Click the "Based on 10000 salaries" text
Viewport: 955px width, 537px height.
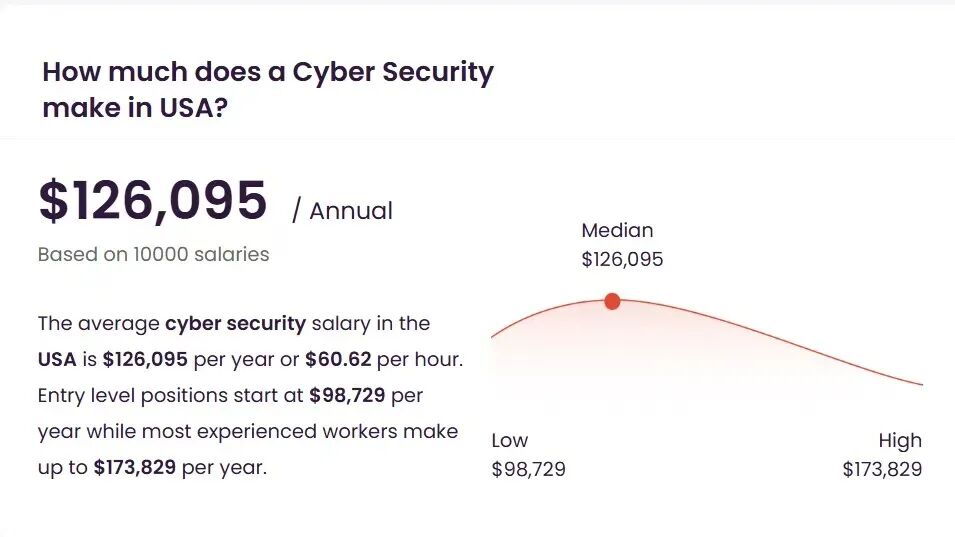pos(153,254)
